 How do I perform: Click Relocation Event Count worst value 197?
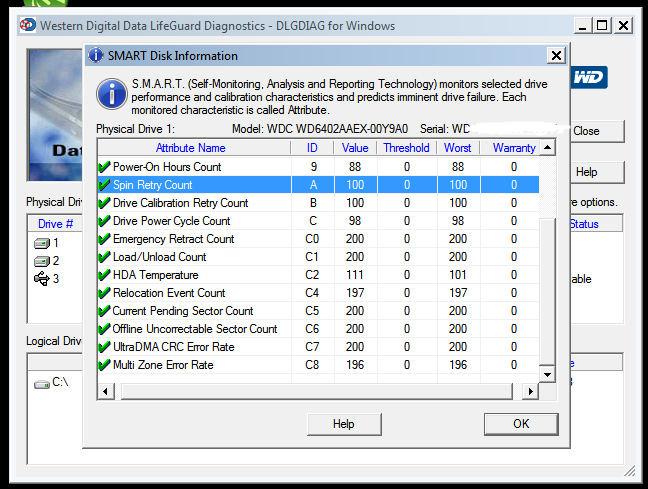[458, 293]
